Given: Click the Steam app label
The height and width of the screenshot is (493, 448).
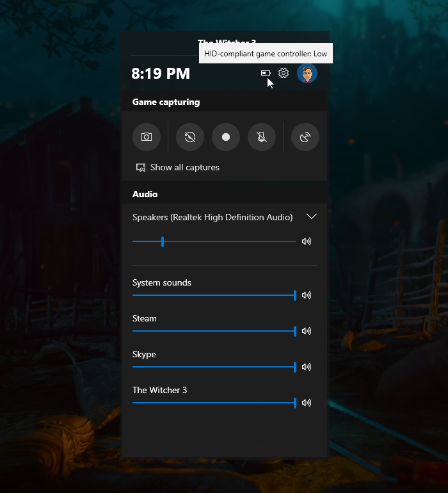Looking at the screenshot, I should (144, 318).
